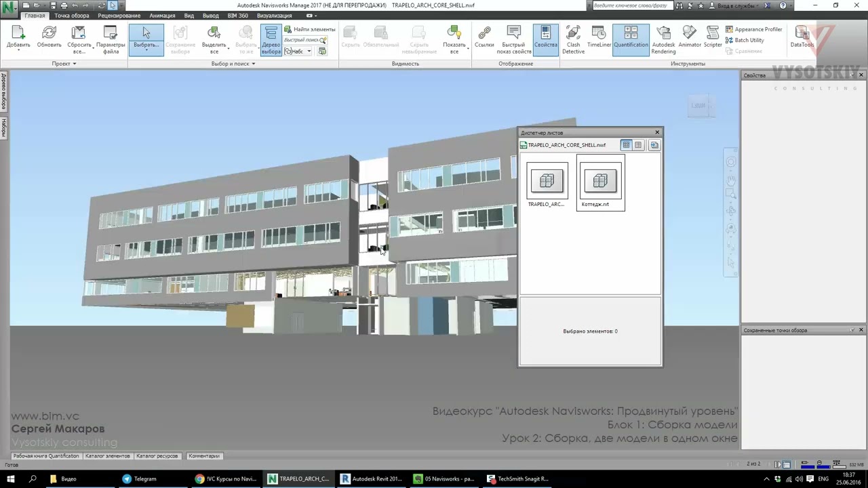Open the Рабочая книга Quantification tab
This screenshot has width=868, height=488.
point(46,456)
